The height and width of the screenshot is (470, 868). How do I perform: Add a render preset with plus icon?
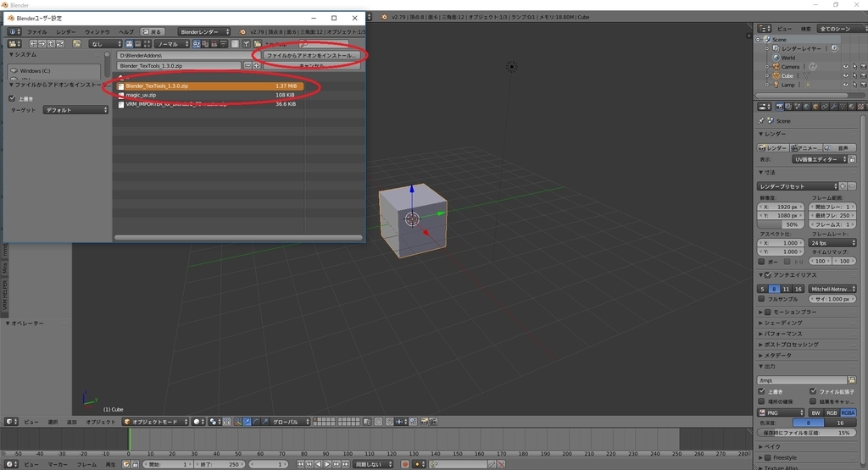tap(843, 186)
